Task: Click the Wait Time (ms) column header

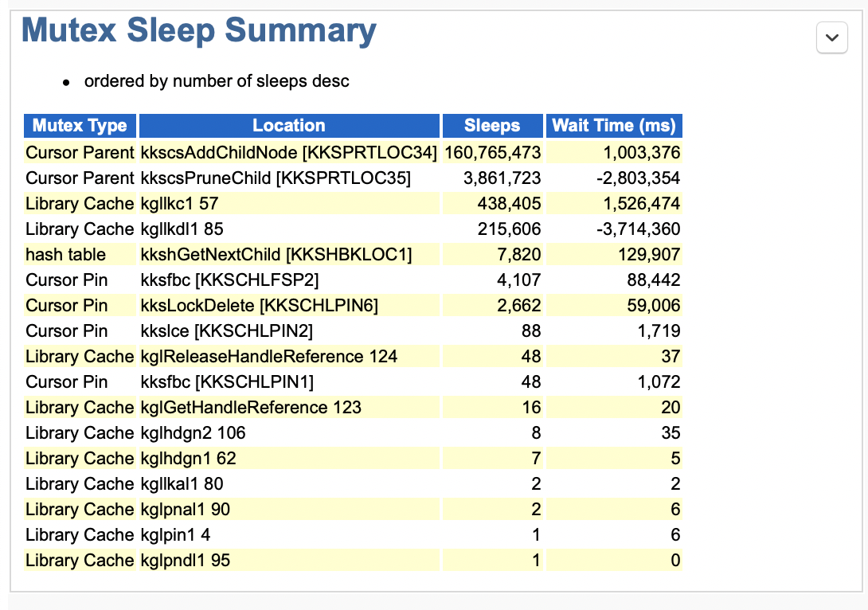Action: [x=613, y=126]
